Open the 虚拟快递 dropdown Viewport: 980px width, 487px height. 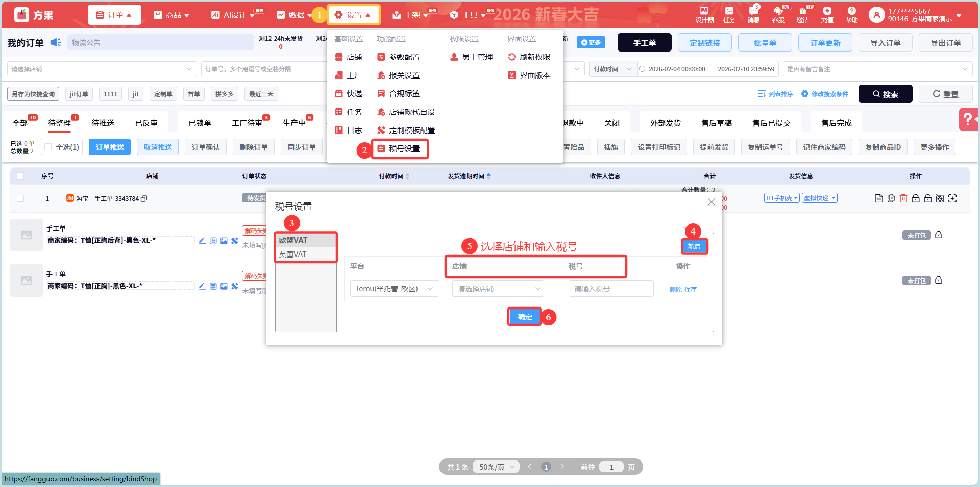click(x=819, y=198)
